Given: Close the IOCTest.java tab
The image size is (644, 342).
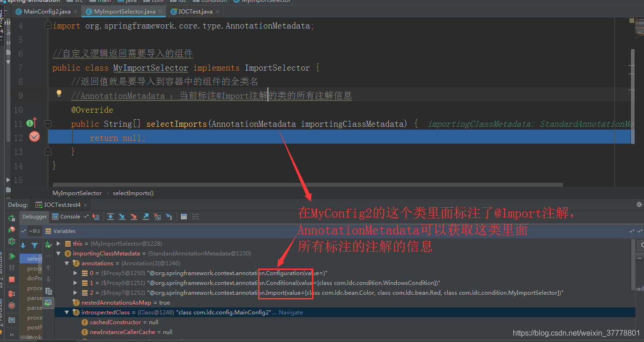Looking at the screenshot, I should (x=219, y=11).
